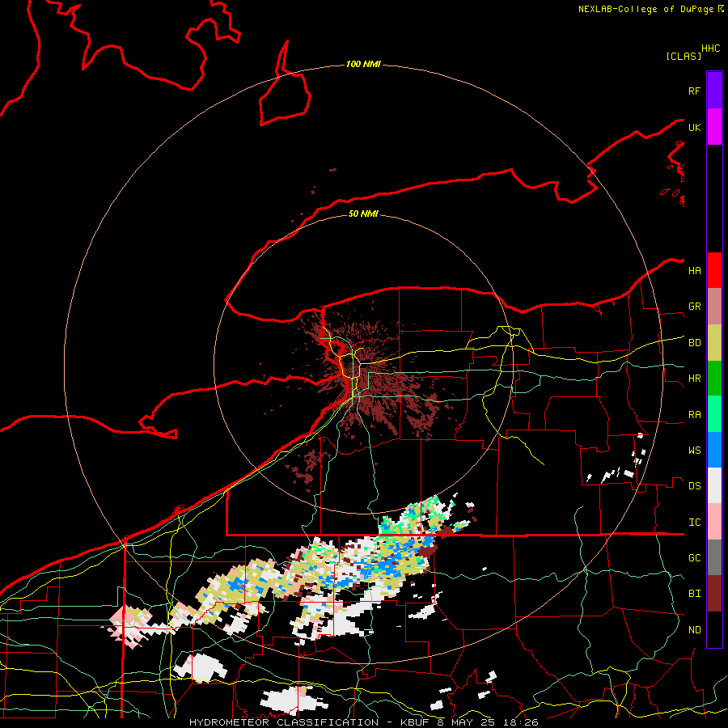
Task: Select the BD yellow legend block
Action: point(714,343)
